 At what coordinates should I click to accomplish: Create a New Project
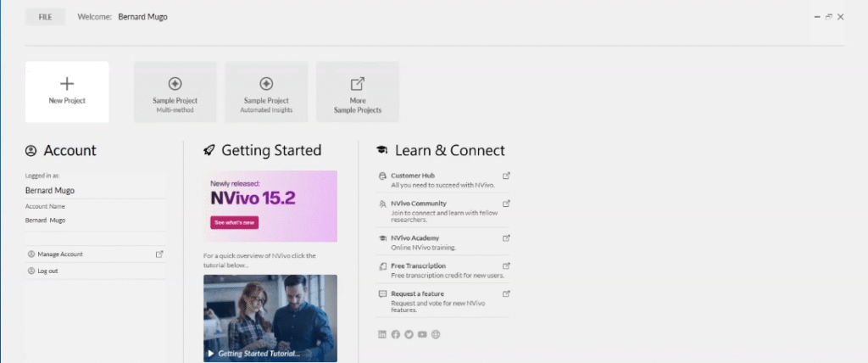67,92
